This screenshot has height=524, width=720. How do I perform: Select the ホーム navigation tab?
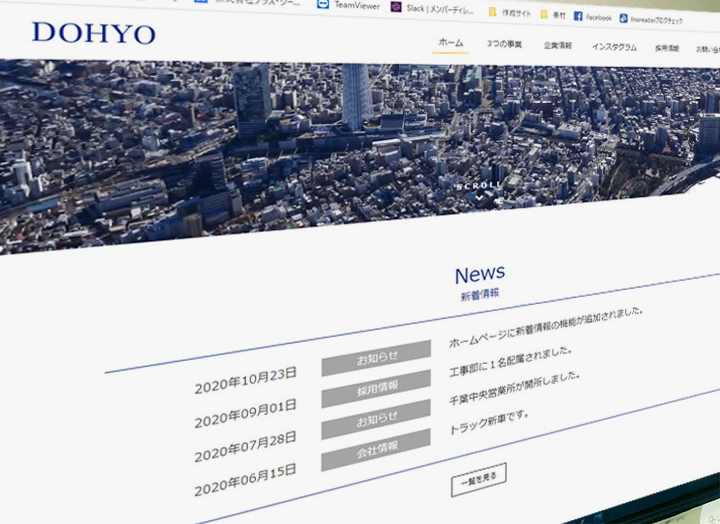tap(451, 43)
